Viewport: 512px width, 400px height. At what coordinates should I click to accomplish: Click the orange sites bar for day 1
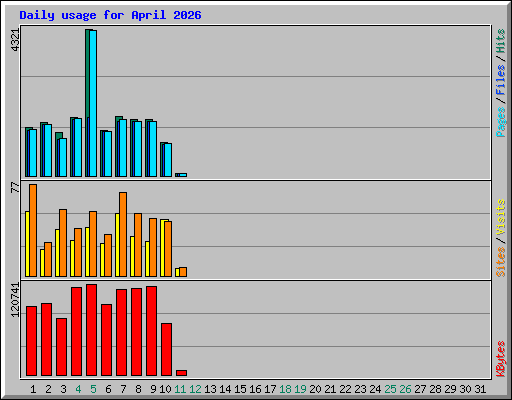pyautogui.click(x=33, y=230)
